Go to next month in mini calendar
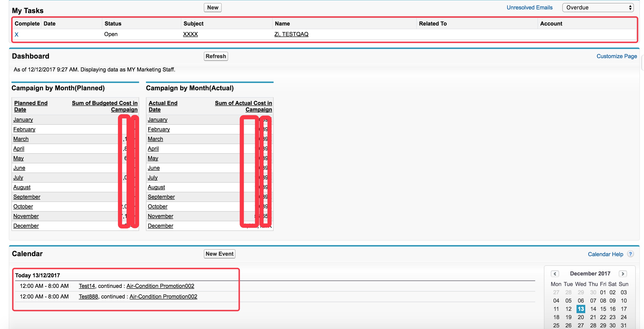Screen dimensions: 644x329 click(623, 273)
